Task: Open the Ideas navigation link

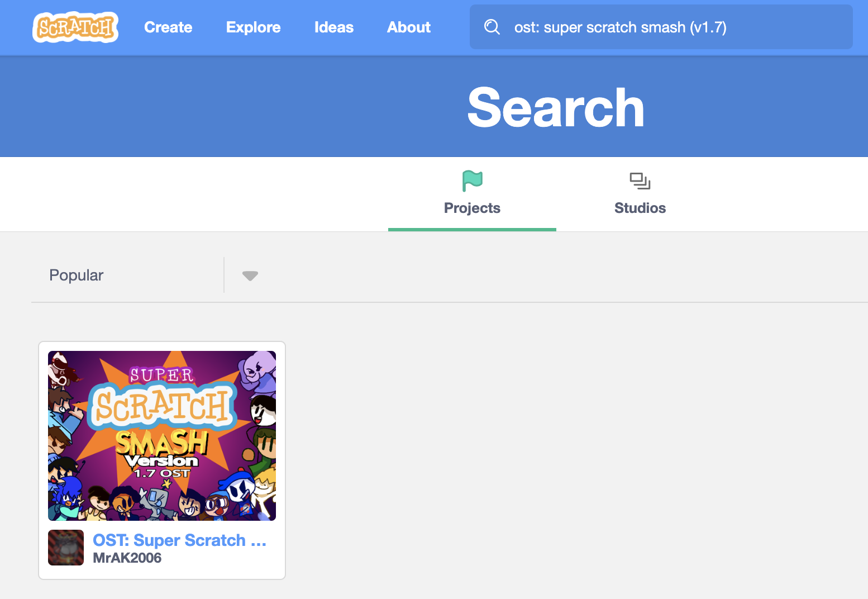Action: click(333, 27)
